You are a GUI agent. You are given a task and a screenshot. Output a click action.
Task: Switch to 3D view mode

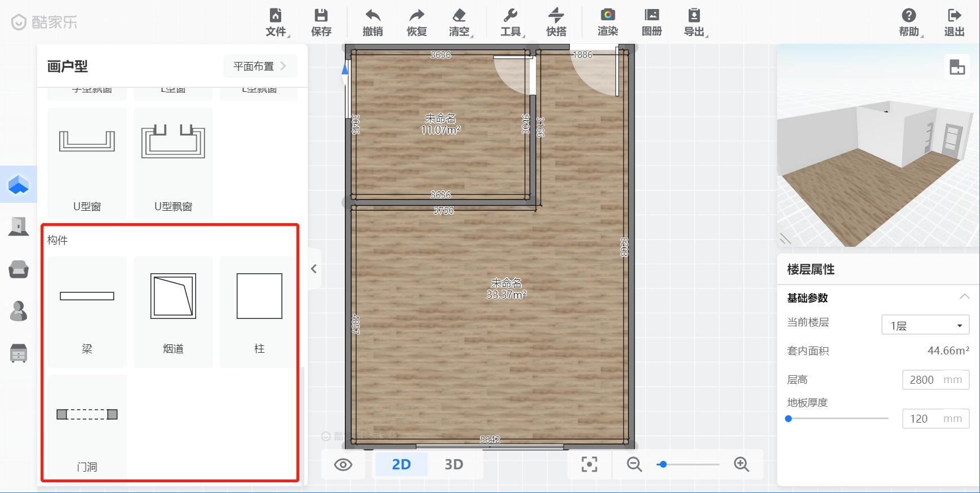454,464
